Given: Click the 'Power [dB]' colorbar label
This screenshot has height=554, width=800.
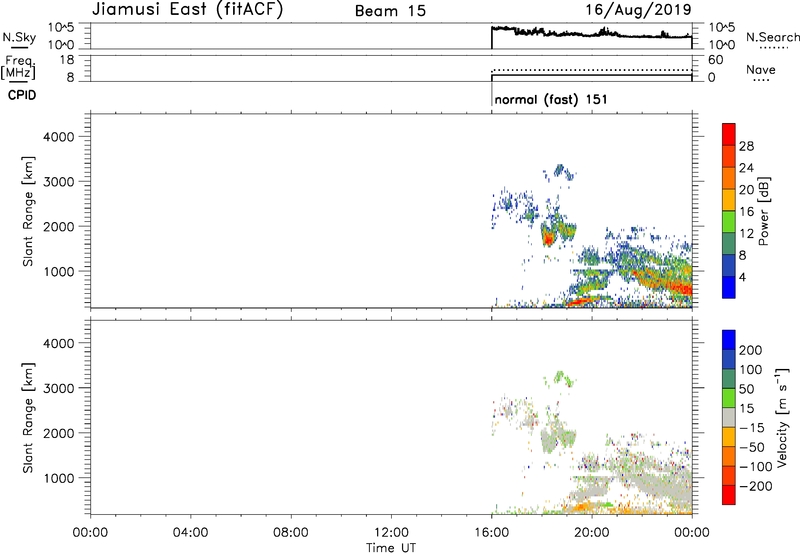Looking at the screenshot, I should [764, 211].
